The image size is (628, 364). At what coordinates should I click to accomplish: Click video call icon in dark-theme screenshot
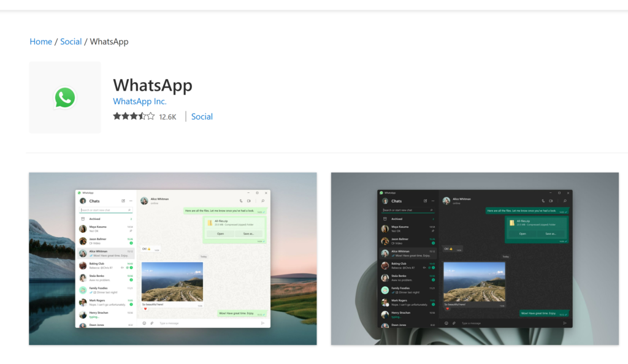(x=551, y=201)
